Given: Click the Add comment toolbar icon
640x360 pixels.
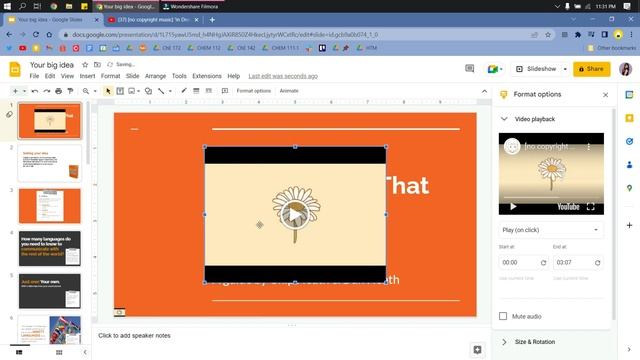Looking at the screenshot, I should coord(224,91).
